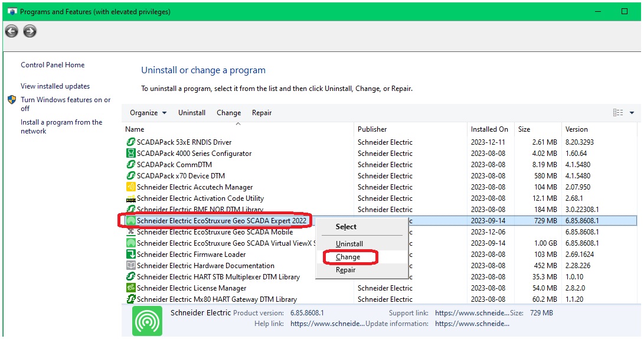The width and height of the screenshot is (644, 339).
Task: Select SCADAPack 4000 Series Configurator name
Action: pyautogui.click(x=194, y=154)
